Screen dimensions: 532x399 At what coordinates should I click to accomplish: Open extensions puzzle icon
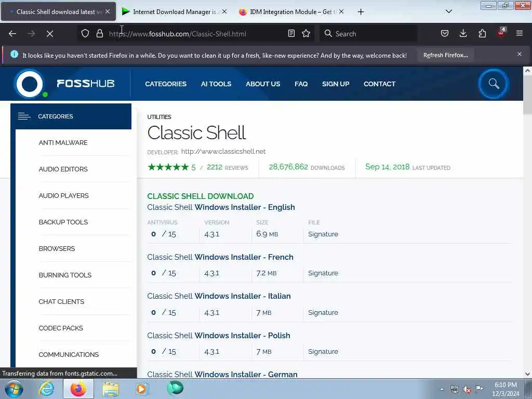click(x=482, y=34)
